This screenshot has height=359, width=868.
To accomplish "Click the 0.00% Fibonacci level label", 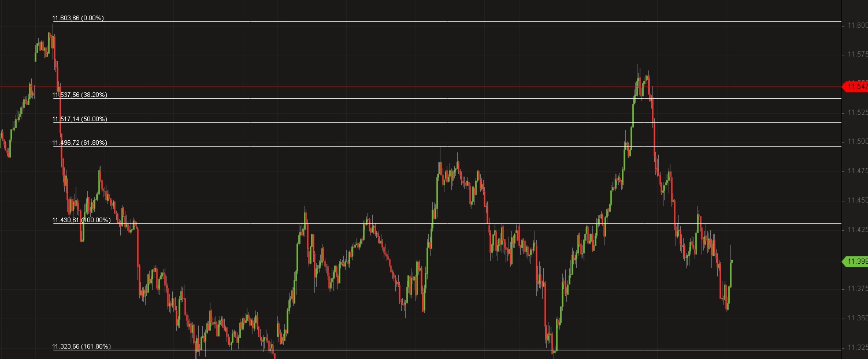I will pyautogui.click(x=78, y=18).
